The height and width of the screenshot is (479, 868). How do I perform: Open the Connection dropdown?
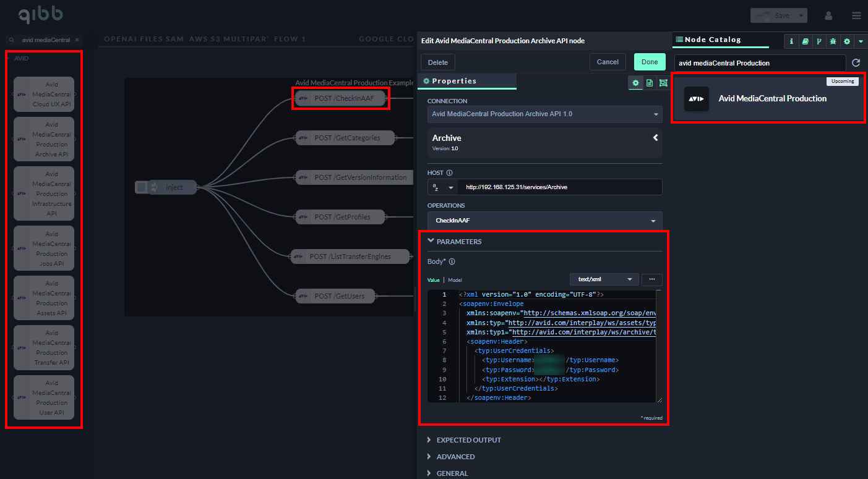click(x=544, y=114)
